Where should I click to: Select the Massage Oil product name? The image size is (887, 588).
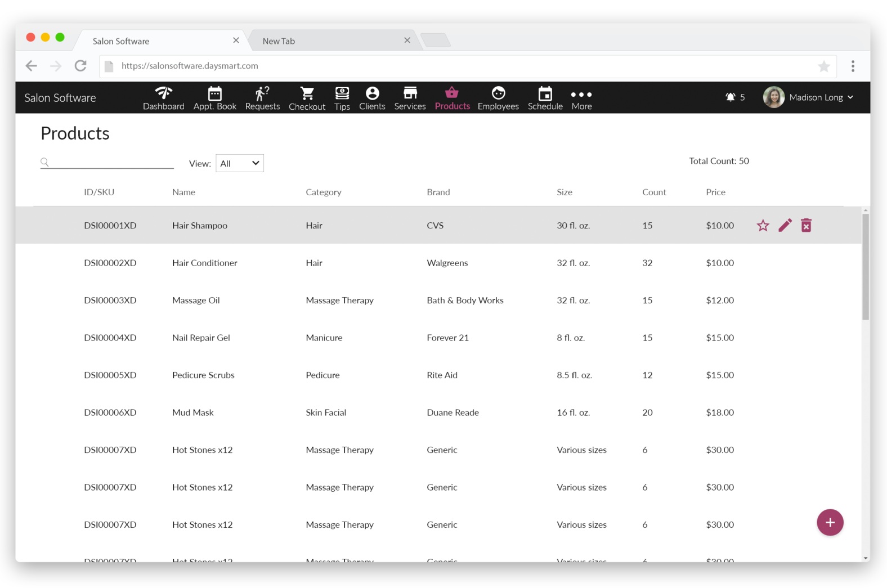click(x=196, y=300)
